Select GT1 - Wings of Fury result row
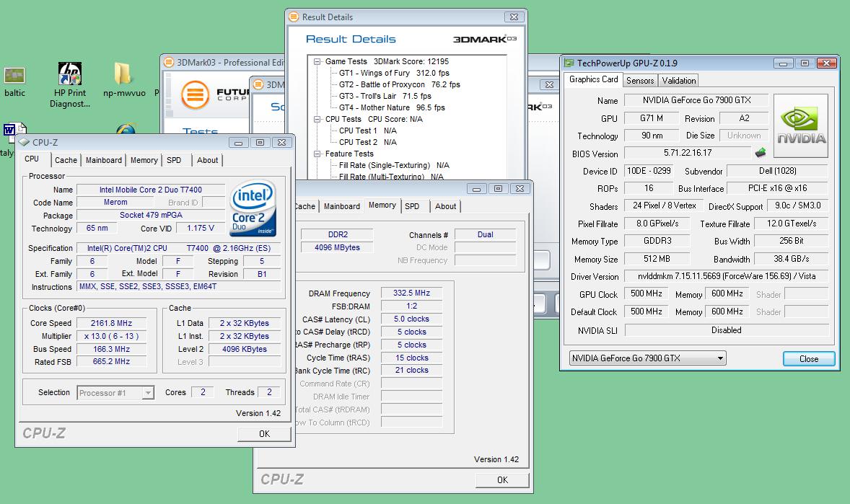The image size is (850, 504). pos(394,73)
